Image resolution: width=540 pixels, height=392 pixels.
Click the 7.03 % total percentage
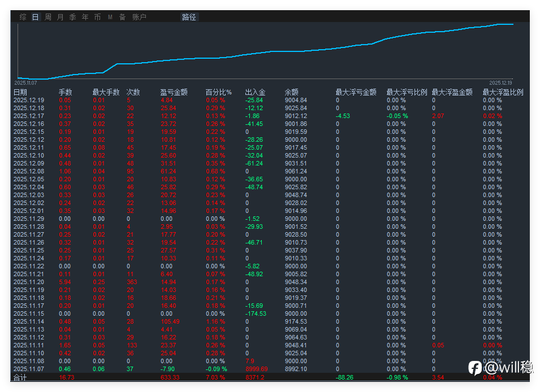click(x=215, y=377)
